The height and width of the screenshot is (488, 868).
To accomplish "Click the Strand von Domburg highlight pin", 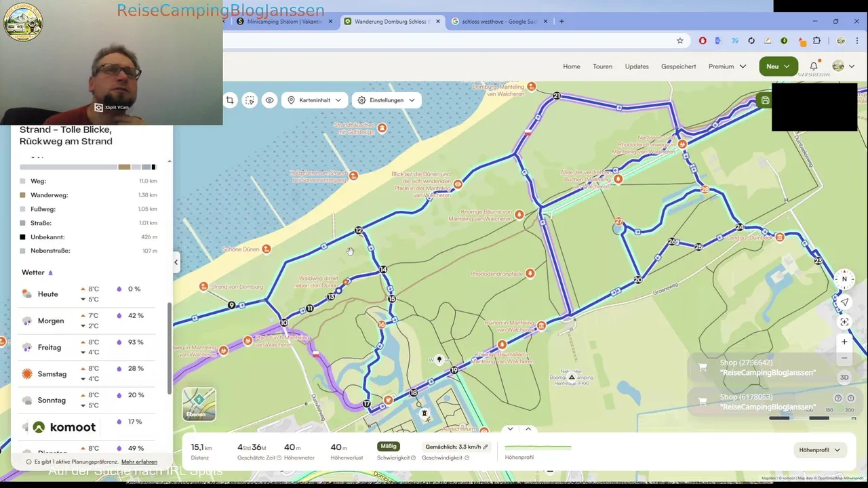I will coord(203,287).
